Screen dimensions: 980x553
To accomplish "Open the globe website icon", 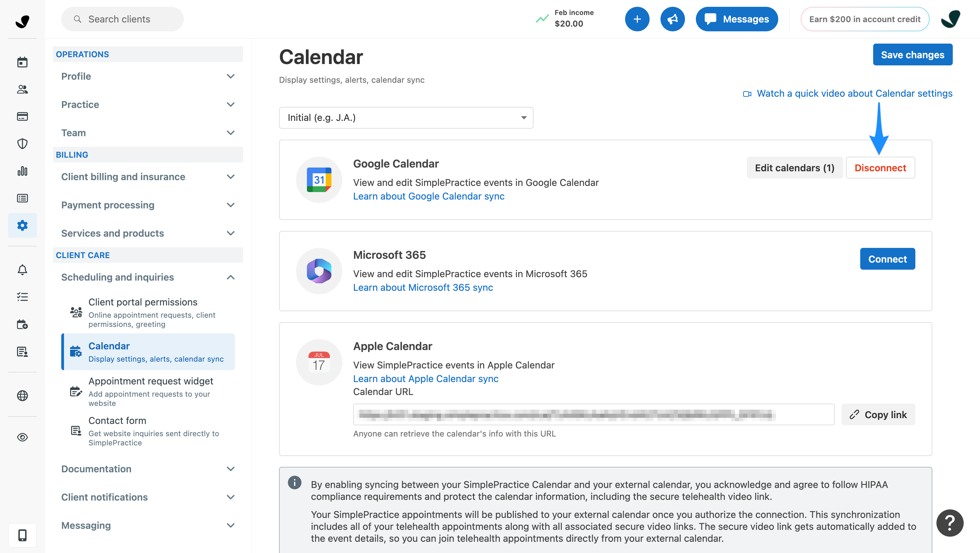I will [22, 396].
